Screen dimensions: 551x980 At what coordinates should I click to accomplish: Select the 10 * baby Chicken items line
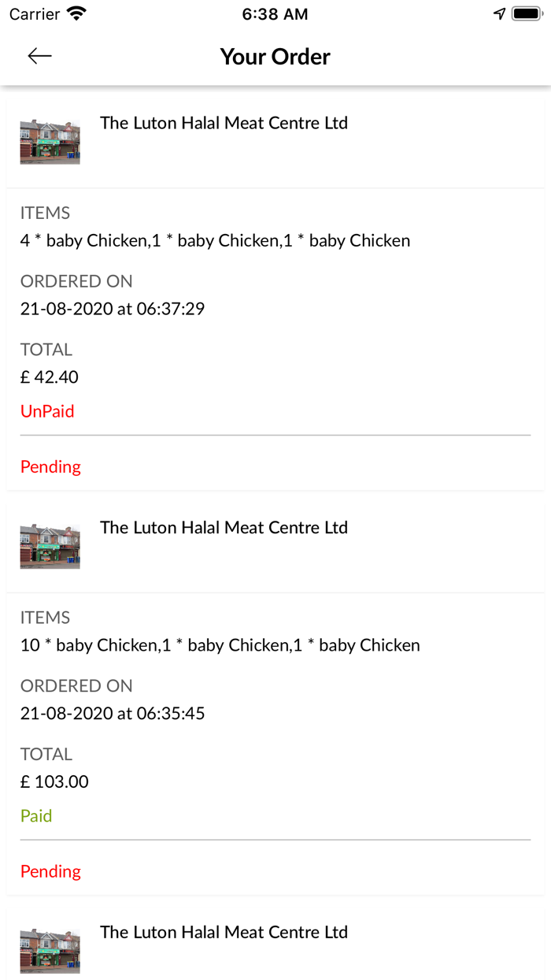220,646
